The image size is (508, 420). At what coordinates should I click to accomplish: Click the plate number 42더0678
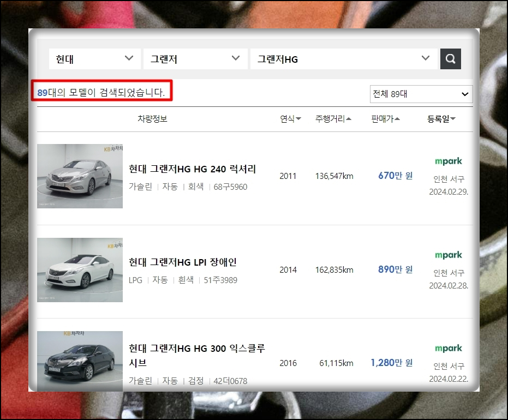coord(230,381)
